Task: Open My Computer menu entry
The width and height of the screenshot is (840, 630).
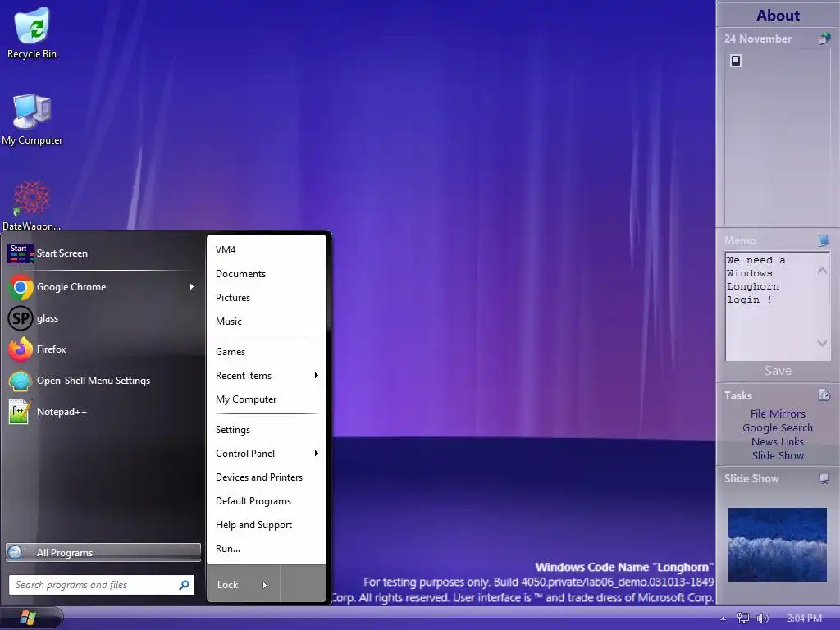Action: tap(267, 399)
